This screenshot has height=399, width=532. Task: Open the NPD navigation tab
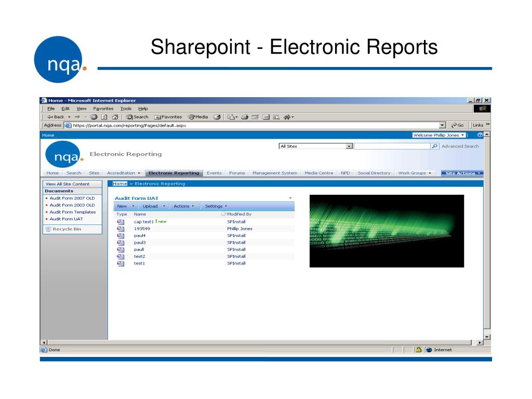tap(345, 173)
